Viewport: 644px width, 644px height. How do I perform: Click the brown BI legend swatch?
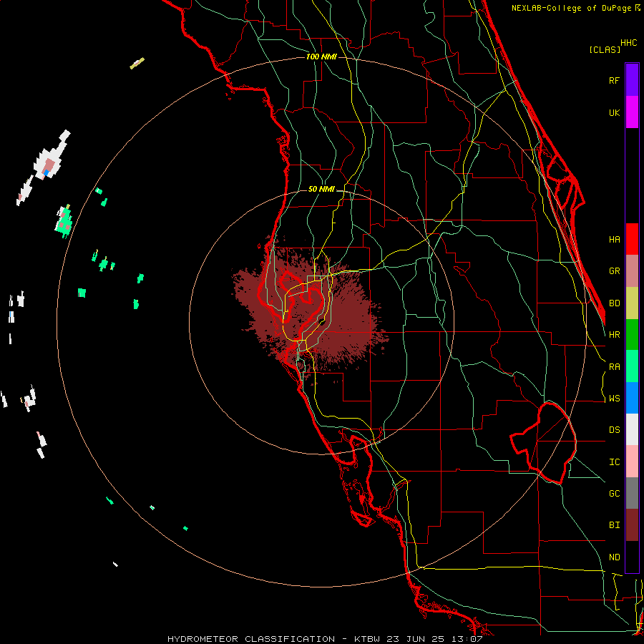point(632,525)
